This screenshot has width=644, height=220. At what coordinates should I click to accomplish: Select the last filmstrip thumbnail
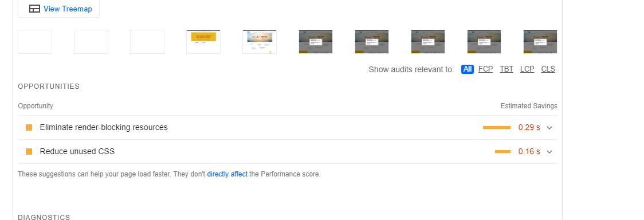[x=540, y=41]
